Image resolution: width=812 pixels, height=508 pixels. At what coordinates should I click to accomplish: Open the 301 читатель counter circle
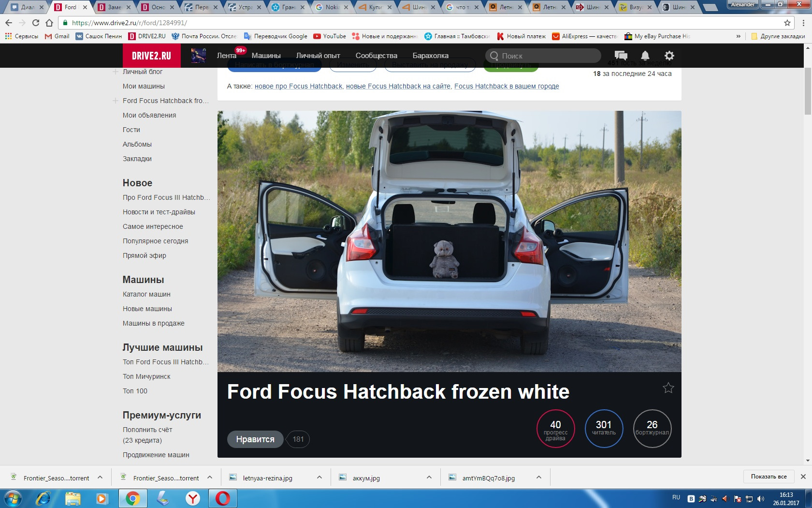click(604, 429)
